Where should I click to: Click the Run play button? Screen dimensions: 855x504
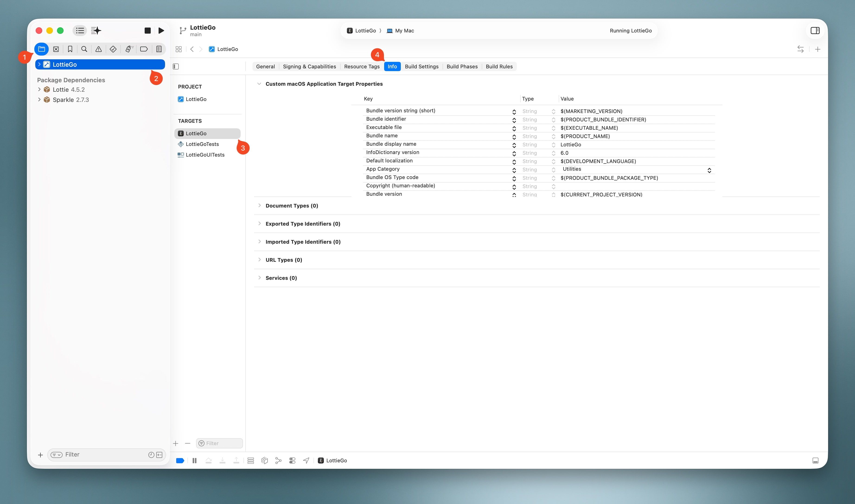161,31
